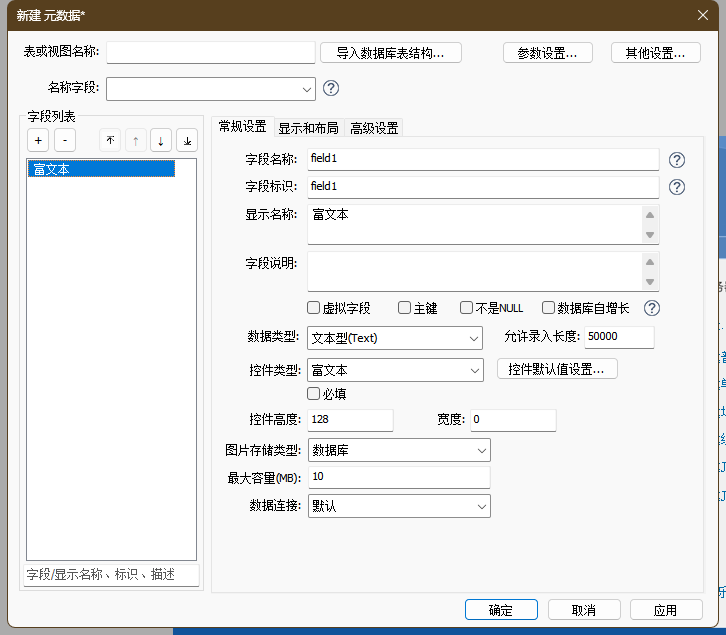726x635 pixels.
Task: Open the 图片存储类型 dropdown
Action: (x=399, y=451)
